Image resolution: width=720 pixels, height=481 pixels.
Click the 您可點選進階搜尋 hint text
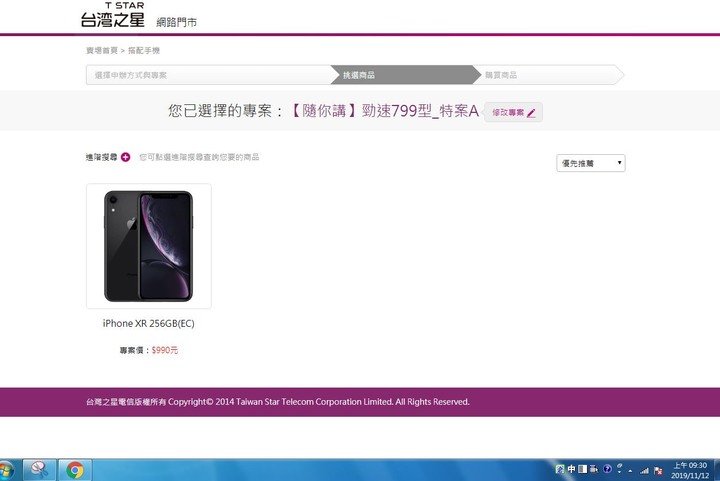coord(199,157)
